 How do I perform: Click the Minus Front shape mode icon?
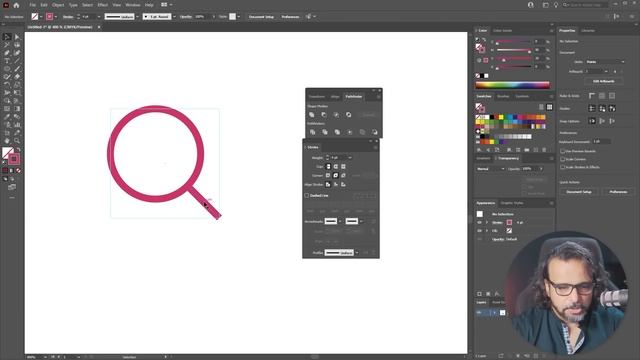pos(324,115)
